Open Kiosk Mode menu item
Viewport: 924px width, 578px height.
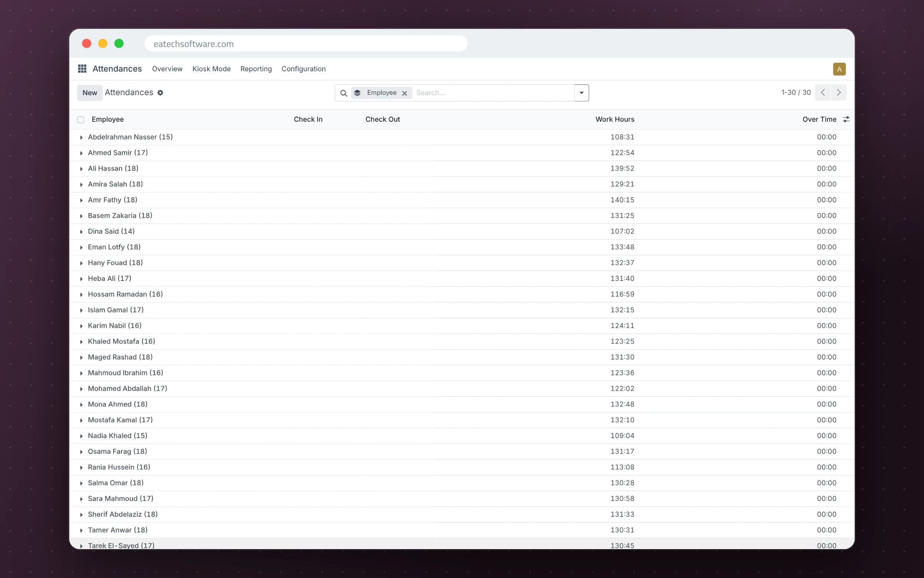point(211,69)
